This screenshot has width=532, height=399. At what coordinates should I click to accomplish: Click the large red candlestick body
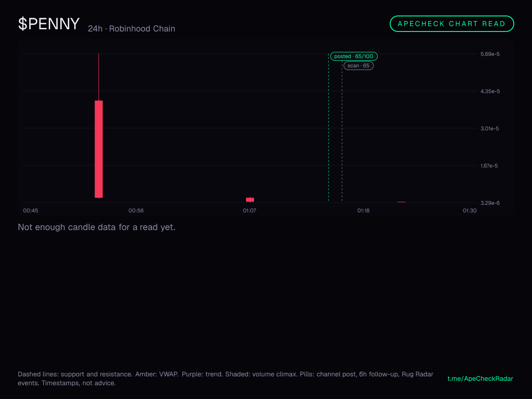[x=98, y=149]
